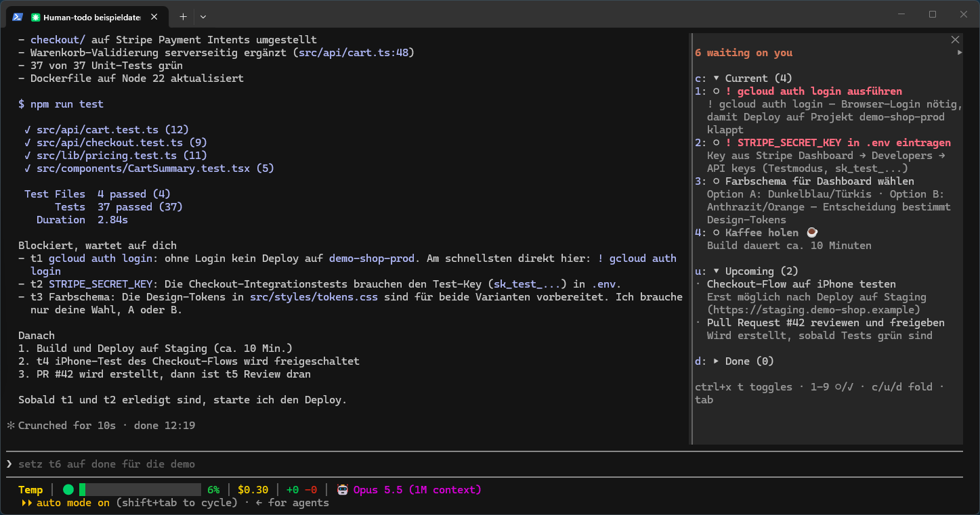Click the context usage progress bar
This screenshot has height=515, width=980.
click(x=140, y=489)
